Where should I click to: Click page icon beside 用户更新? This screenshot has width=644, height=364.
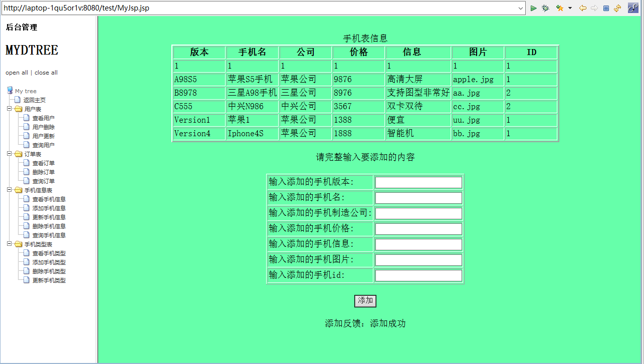[x=27, y=136]
